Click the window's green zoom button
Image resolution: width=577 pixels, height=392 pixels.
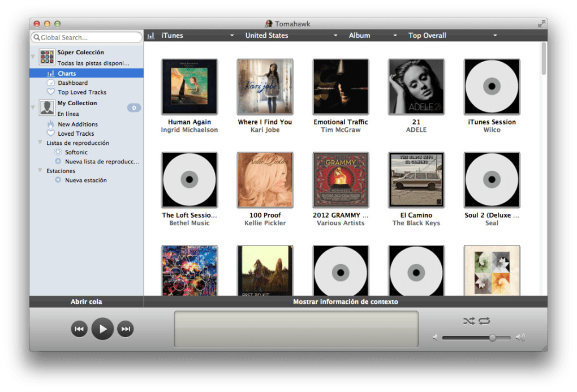pos(57,24)
